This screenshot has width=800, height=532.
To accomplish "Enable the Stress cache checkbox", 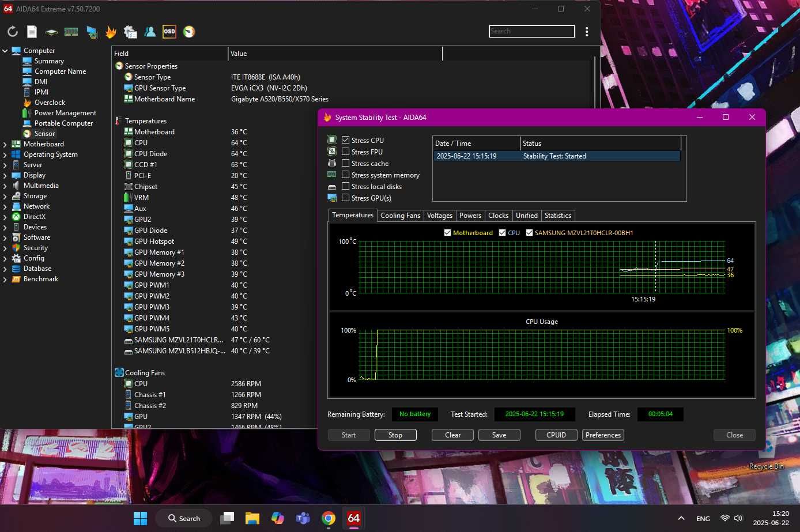I will coord(346,163).
